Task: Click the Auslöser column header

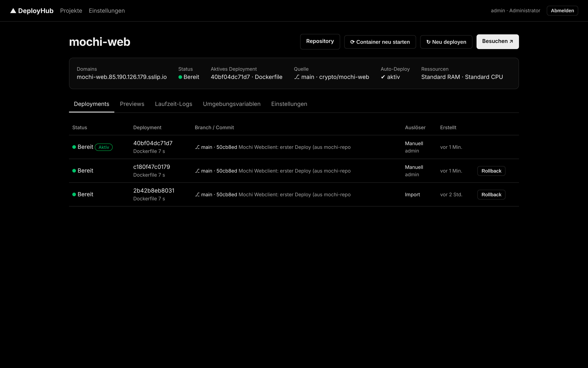Action: tap(415, 128)
